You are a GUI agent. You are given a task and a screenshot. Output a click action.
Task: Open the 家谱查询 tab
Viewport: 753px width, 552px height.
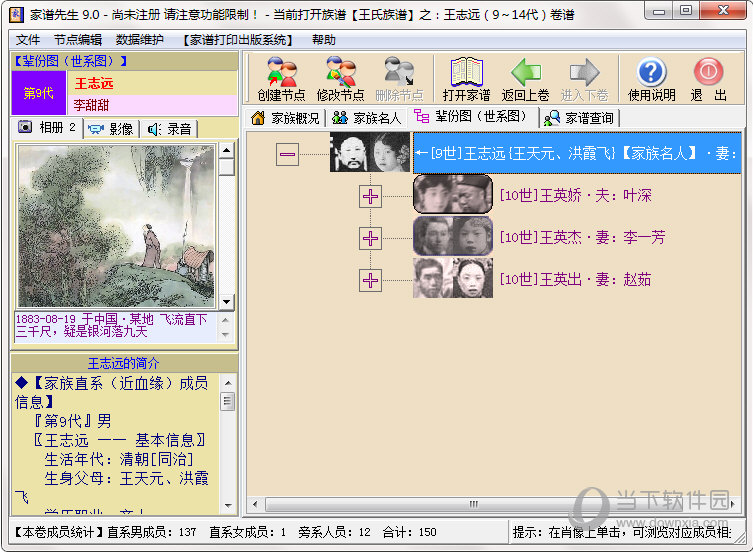coord(580,118)
